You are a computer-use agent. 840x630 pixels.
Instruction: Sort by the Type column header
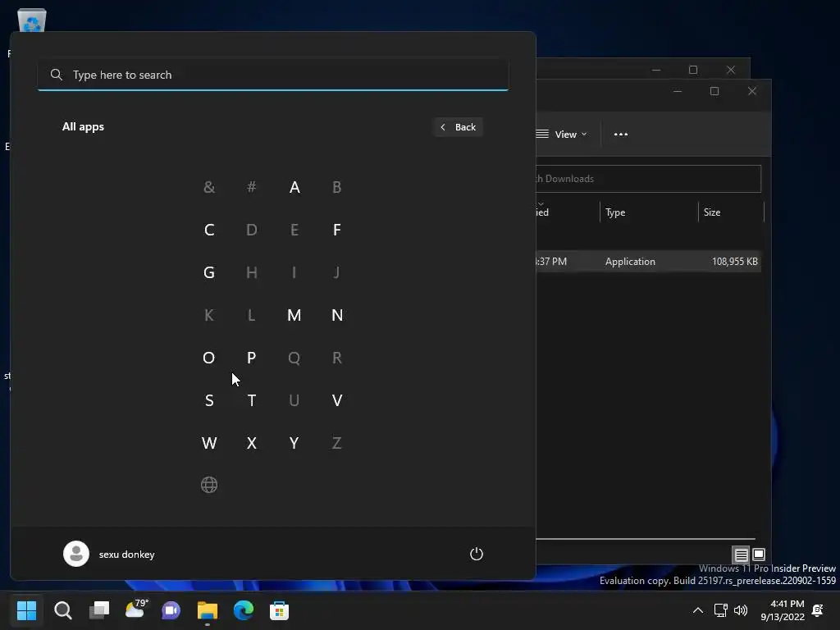(x=648, y=212)
